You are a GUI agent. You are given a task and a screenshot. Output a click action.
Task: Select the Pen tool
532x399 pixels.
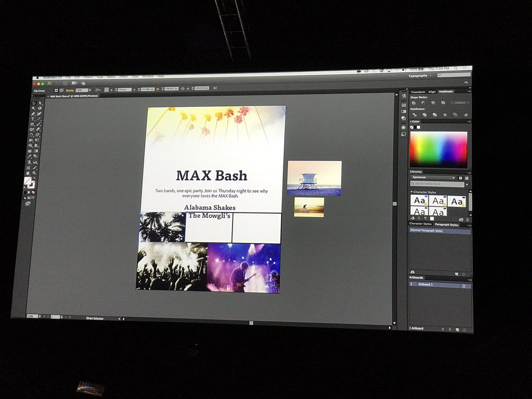pos(33,114)
